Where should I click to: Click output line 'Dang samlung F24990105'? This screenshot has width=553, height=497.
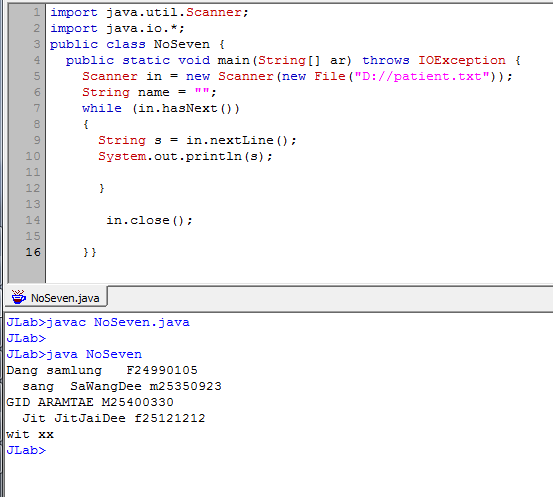[102, 370]
